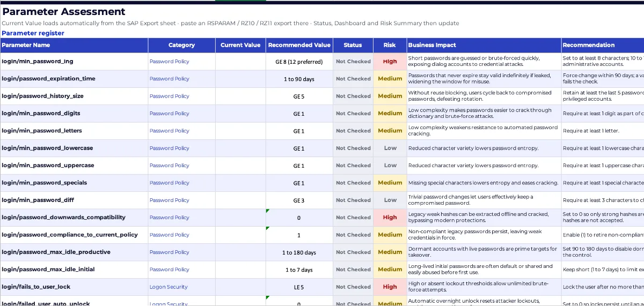Select the High risk cell for password_downwards_compatibility
Viewport: 644px width, 306px height.
(390, 218)
